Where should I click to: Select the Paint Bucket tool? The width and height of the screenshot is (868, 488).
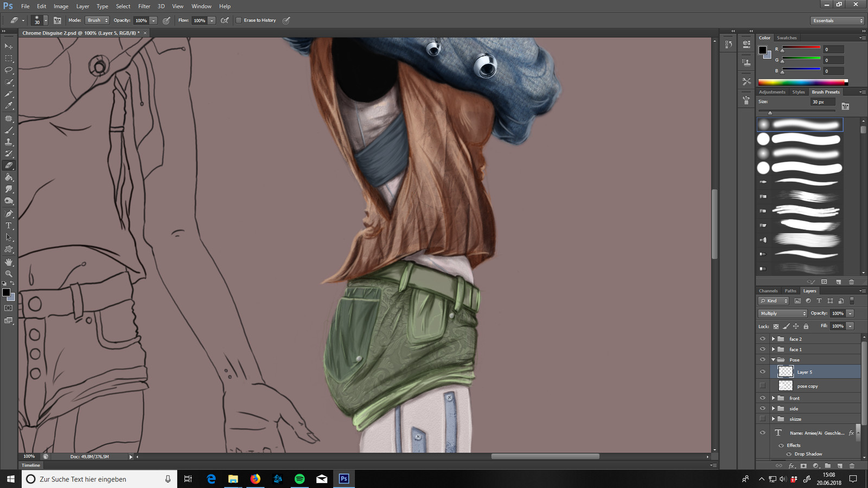[9, 177]
